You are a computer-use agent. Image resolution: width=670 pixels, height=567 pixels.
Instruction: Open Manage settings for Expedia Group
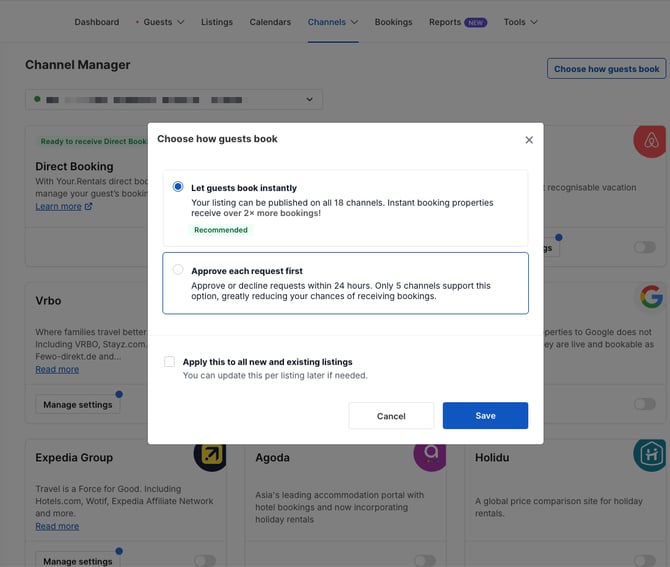pos(78,559)
